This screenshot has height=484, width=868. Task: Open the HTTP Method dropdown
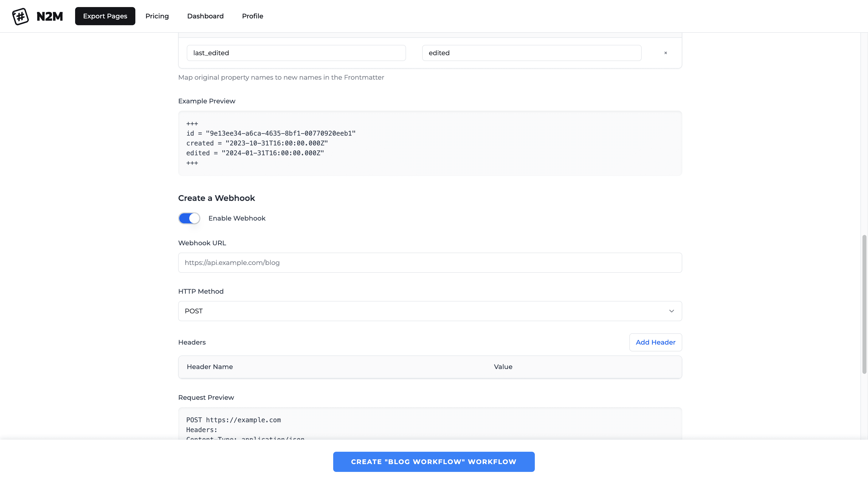430,311
